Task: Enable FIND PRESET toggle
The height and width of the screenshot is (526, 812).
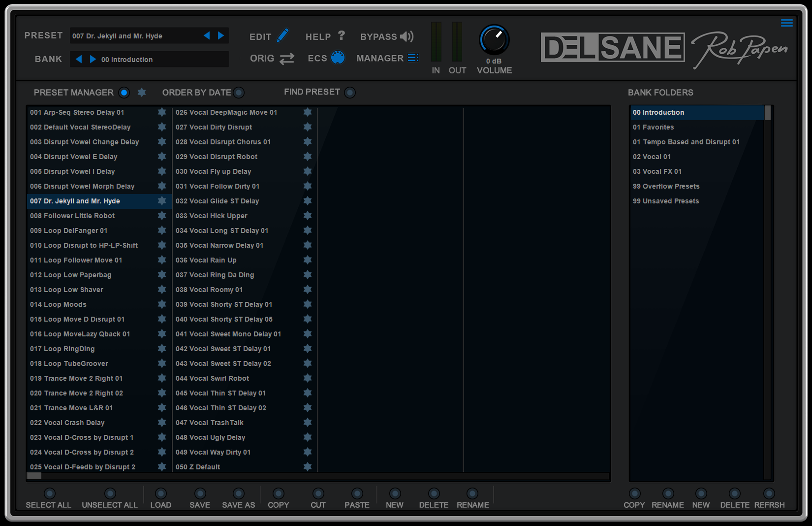Action: 350,92
